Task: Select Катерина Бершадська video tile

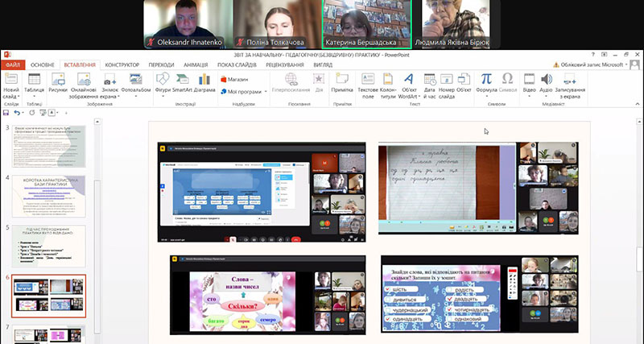Action: [367, 24]
